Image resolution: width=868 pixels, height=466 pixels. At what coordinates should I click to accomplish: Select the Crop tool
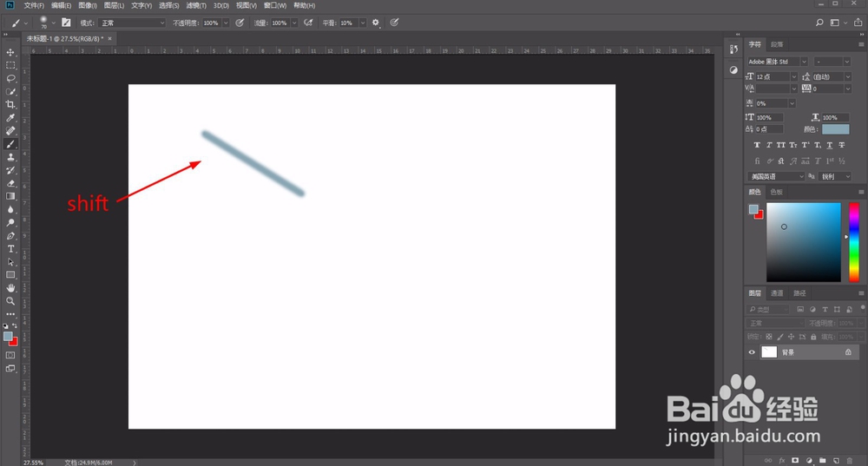point(10,105)
